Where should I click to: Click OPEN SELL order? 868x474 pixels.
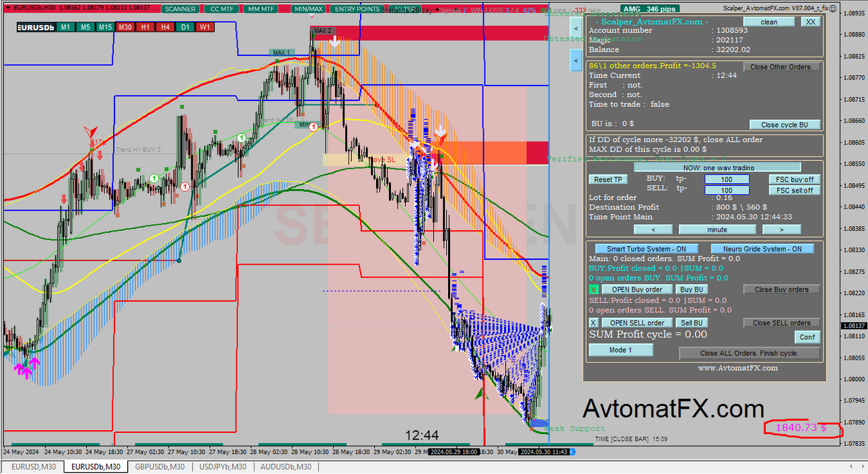coord(637,323)
